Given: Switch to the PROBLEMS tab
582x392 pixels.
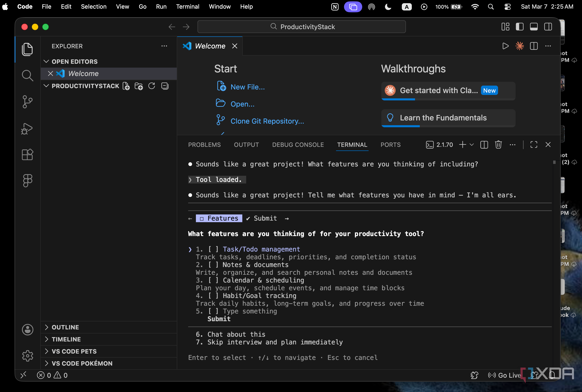Looking at the screenshot, I should 204,145.
